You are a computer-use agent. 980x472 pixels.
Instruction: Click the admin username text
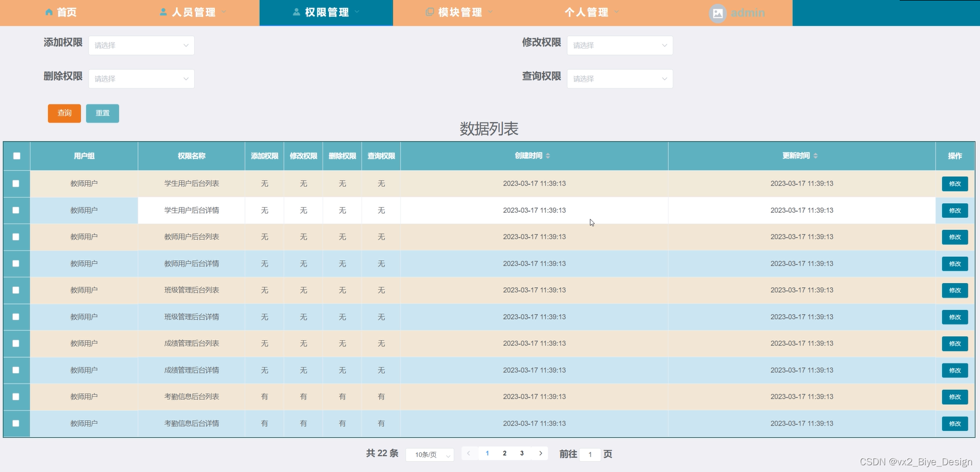tap(747, 13)
